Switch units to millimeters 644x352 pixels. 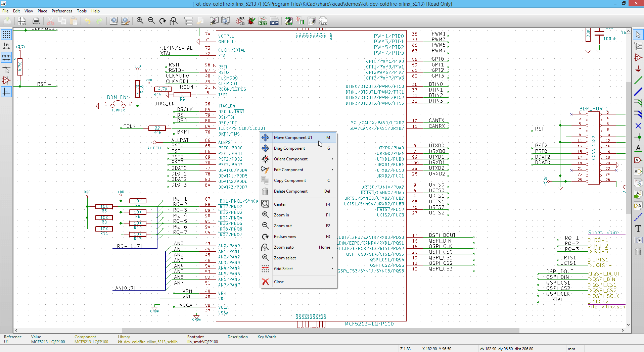click(x=6, y=57)
